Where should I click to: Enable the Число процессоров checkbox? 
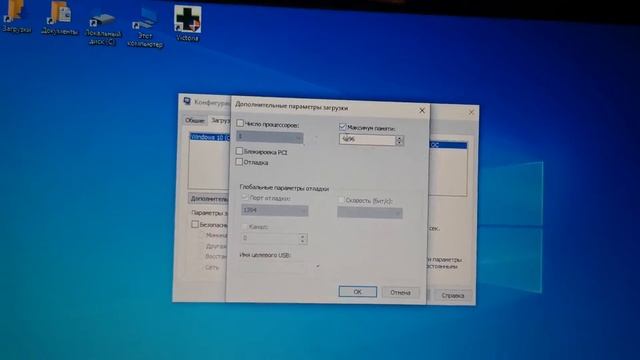coord(240,123)
